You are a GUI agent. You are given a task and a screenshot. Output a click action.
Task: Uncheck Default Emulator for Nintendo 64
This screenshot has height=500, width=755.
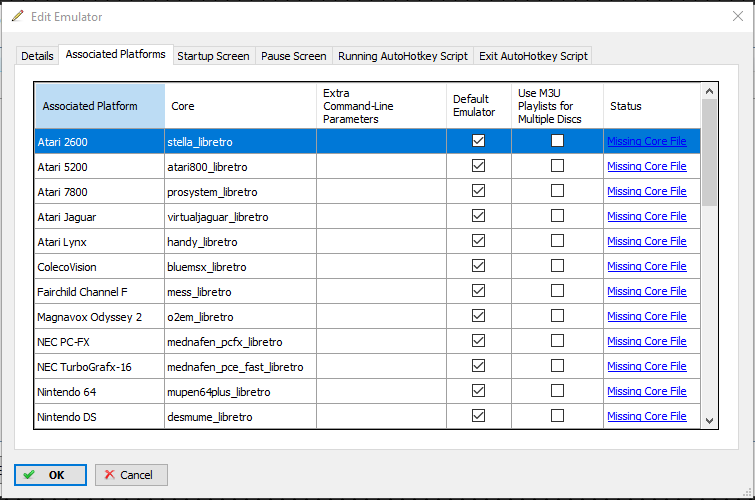[478, 391]
